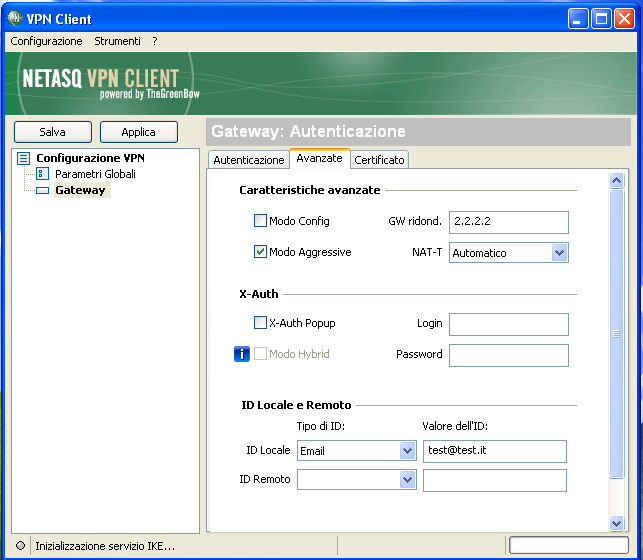Click the NAT-T label
The width and height of the screenshot is (643, 560).
427,252
